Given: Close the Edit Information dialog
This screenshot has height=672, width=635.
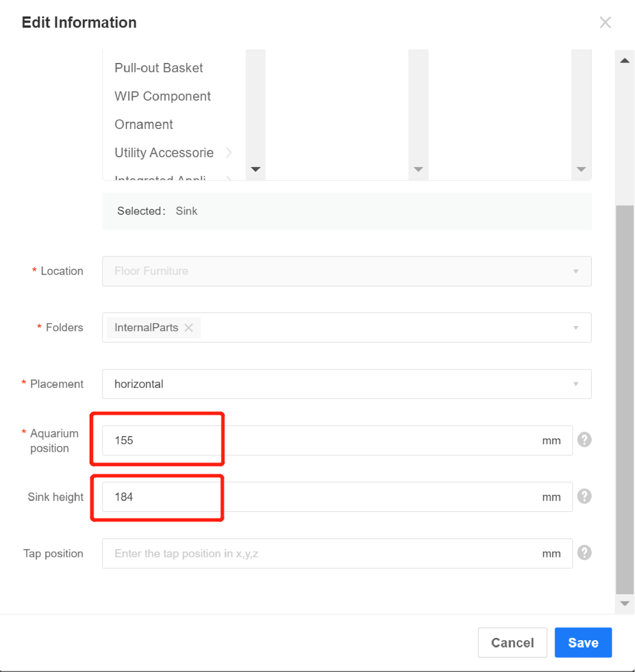Looking at the screenshot, I should click(x=605, y=22).
